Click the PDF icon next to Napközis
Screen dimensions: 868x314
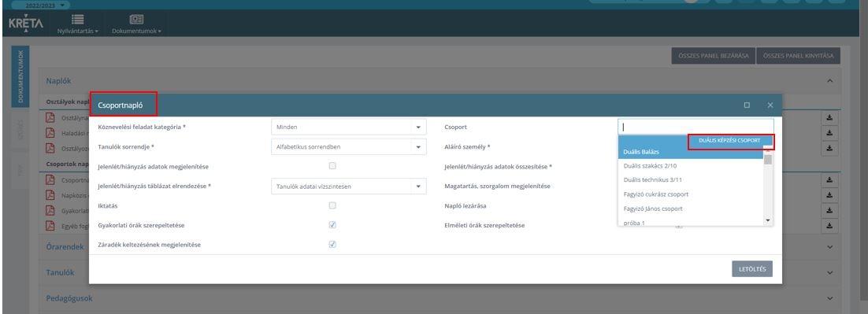click(50, 194)
